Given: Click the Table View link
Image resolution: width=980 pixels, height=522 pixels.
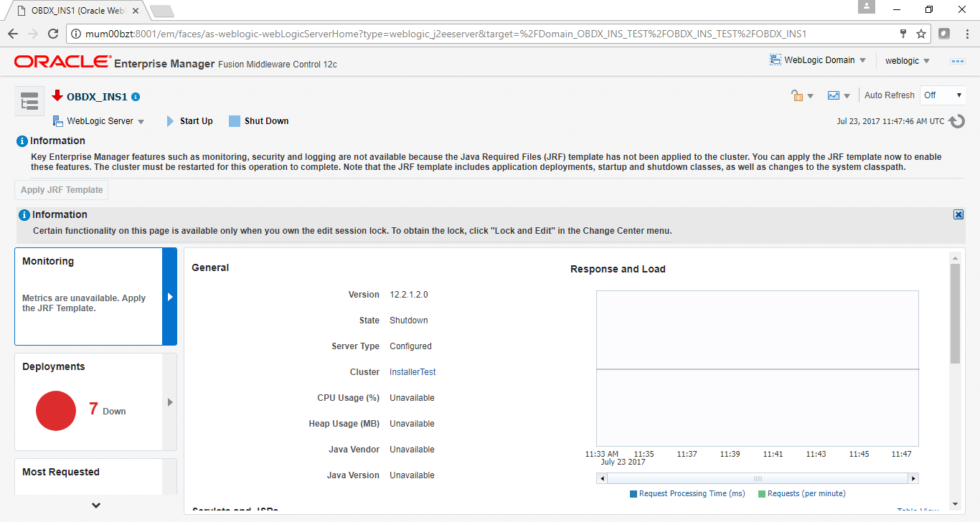Looking at the screenshot, I should (918, 511).
